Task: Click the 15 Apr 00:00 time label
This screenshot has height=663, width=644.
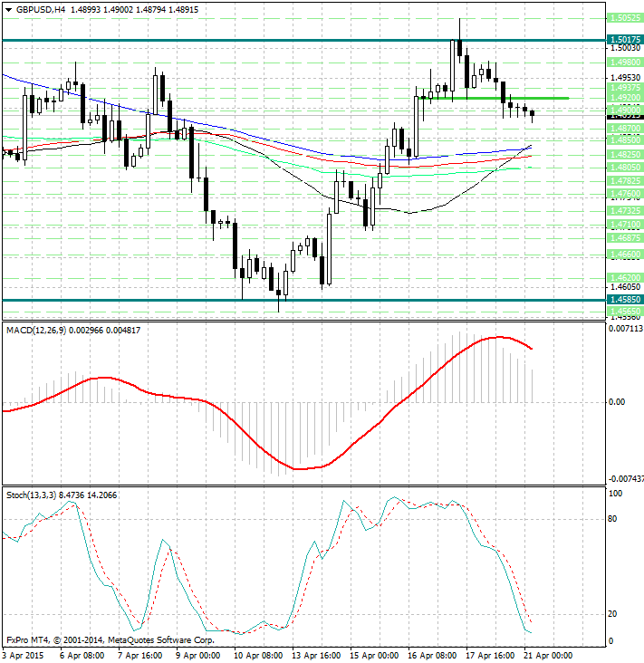Action: click(x=376, y=654)
